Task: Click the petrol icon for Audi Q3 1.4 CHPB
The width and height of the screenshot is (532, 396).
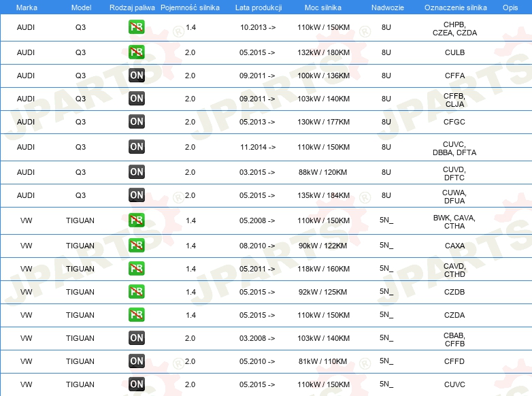Action: [136, 27]
